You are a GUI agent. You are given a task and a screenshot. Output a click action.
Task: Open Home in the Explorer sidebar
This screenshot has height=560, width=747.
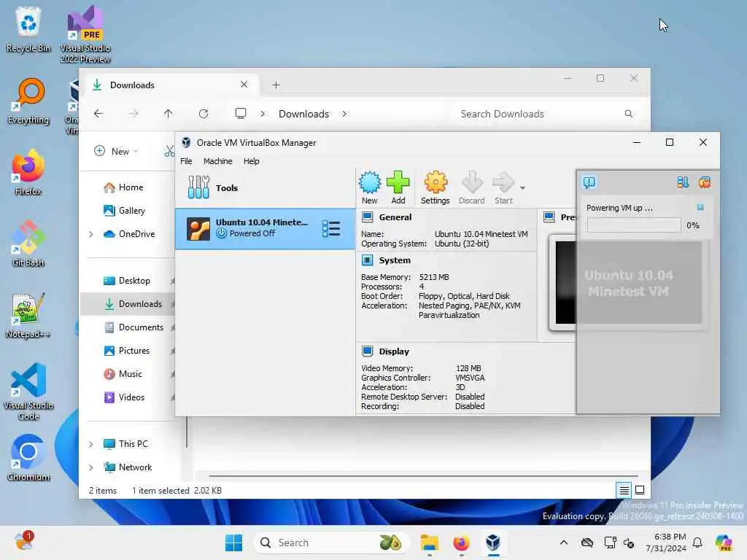tap(131, 187)
